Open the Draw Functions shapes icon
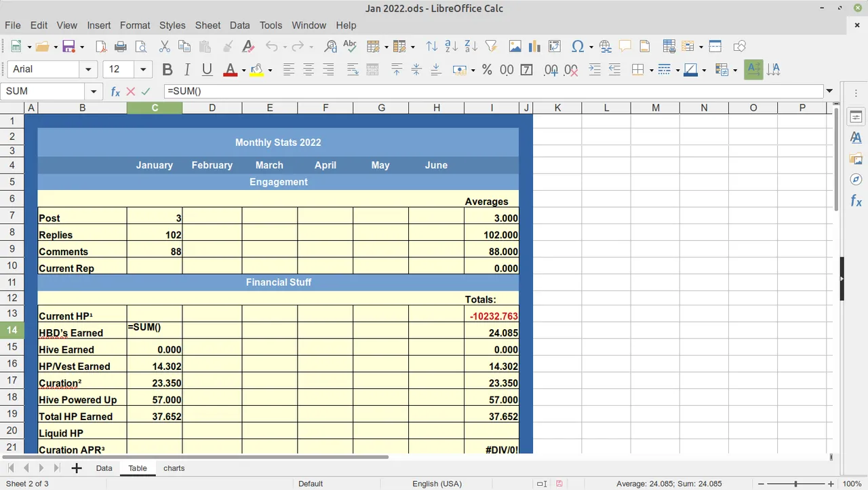This screenshot has height=490, width=868. tap(740, 46)
